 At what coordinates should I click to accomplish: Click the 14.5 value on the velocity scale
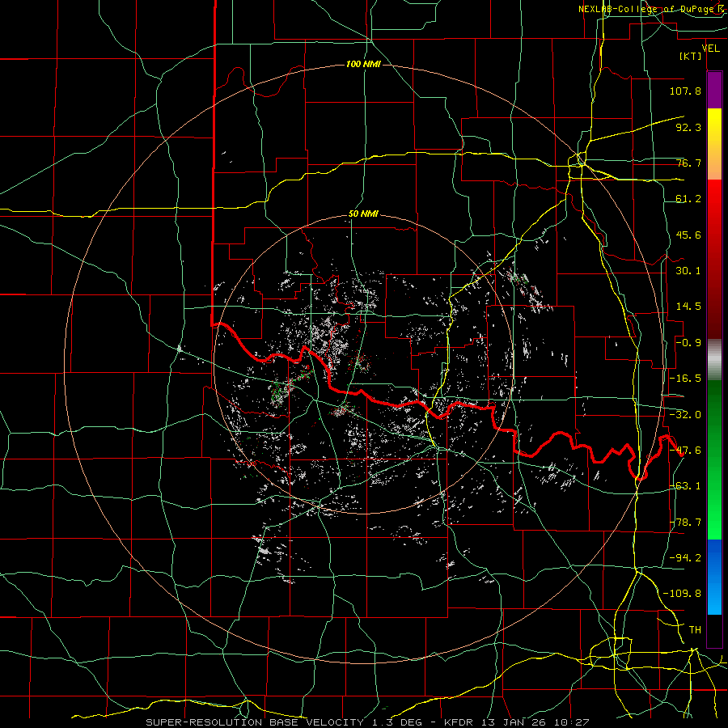[x=688, y=307]
